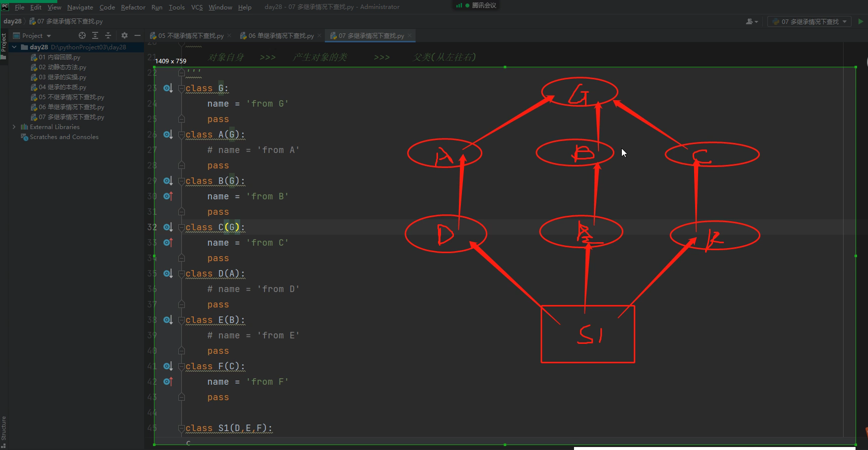The width and height of the screenshot is (868, 450).
Task: Click overridden marker beside class D(A)
Action: pos(168,274)
